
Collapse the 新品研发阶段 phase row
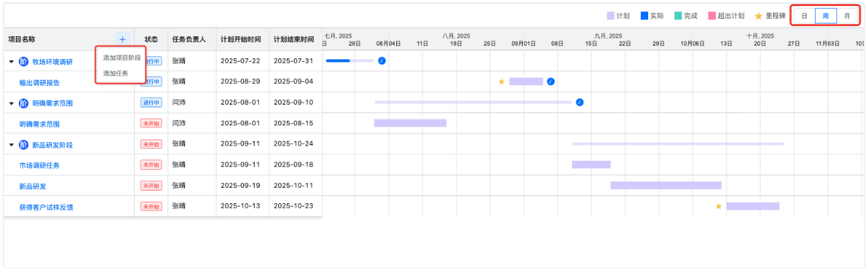(x=11, y=145)
